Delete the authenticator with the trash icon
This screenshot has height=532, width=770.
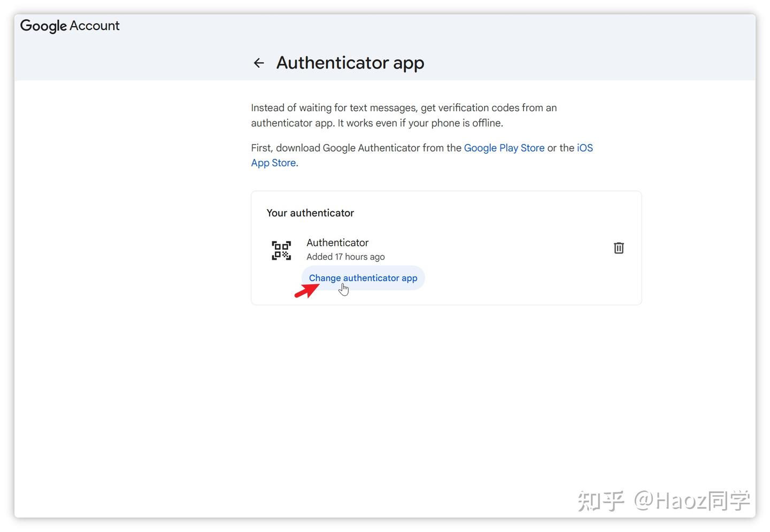coord(619,248)
